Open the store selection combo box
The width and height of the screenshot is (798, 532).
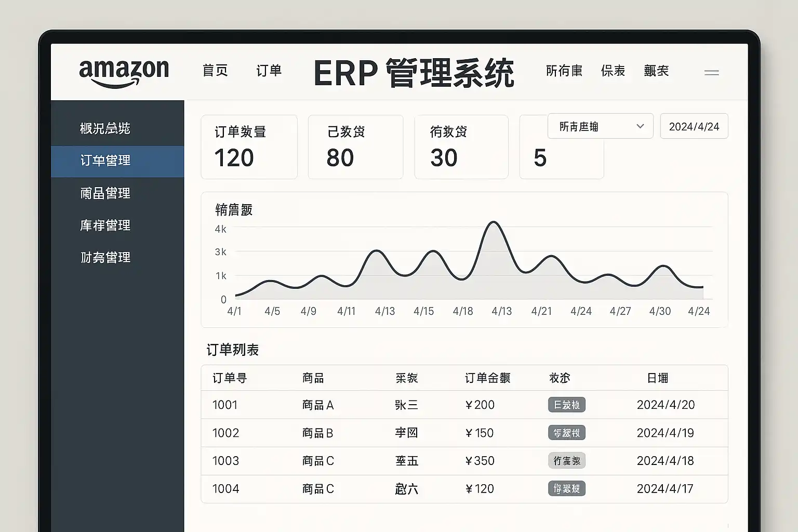[592, 126]
